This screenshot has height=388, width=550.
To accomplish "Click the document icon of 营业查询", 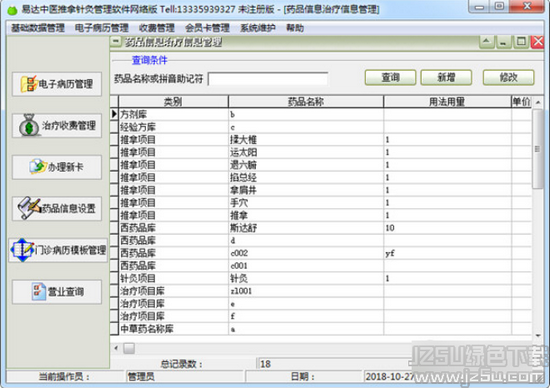I will 39,291.
